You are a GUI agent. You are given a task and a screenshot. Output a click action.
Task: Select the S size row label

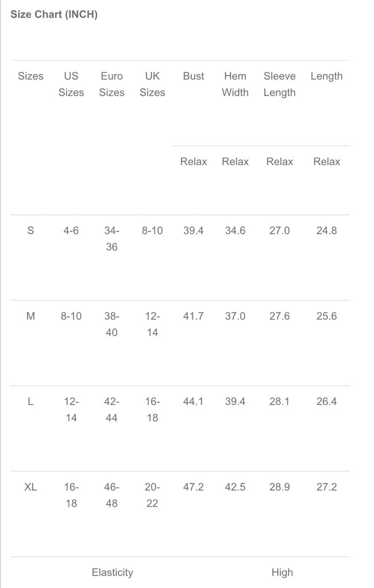click(x=30, y=231)
